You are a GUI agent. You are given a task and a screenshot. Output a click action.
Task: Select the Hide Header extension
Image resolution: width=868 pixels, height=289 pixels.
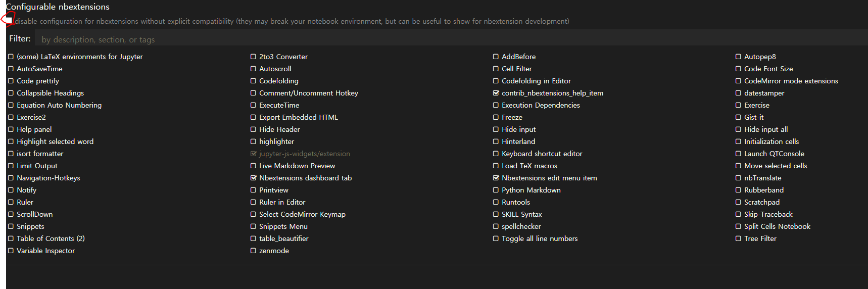(279, 129)
